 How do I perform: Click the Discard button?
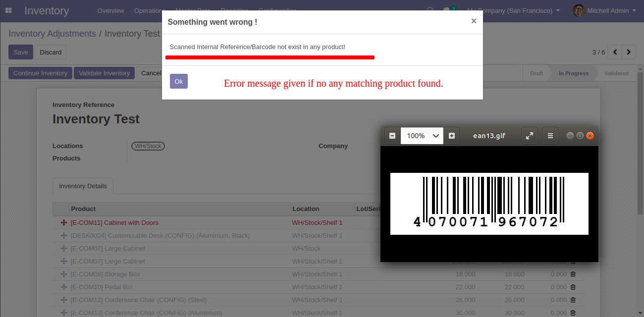(x=51, y=52)
